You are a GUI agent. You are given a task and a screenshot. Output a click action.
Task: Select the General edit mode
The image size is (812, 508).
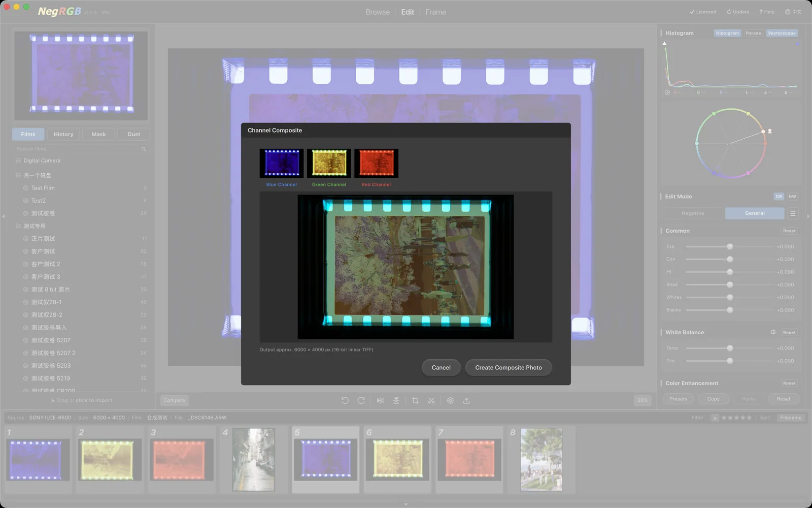pyautogui.click(x=755, y=213)
